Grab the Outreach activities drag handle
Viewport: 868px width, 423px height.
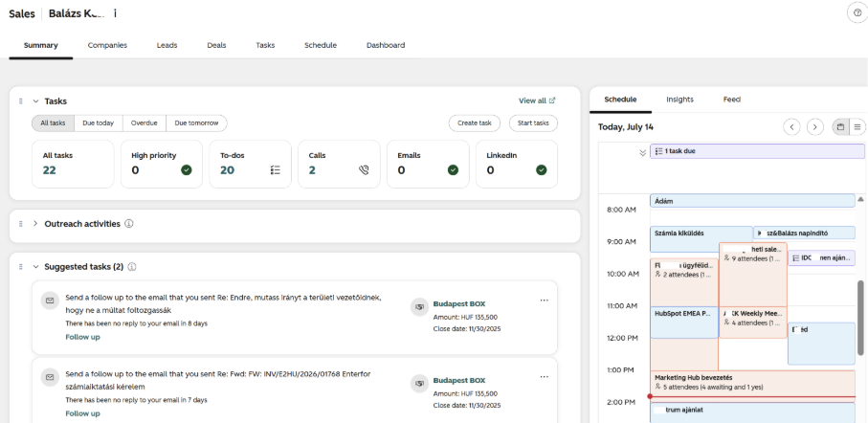point(20,224)
